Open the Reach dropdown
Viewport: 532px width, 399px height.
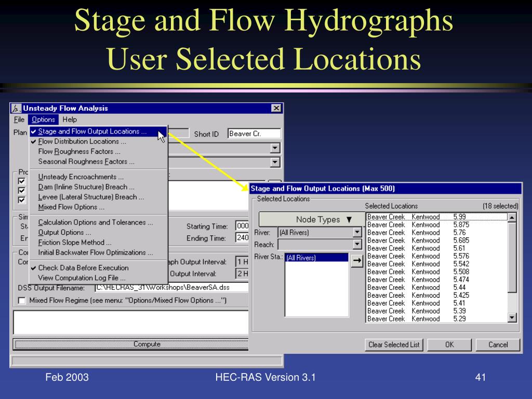320,244
